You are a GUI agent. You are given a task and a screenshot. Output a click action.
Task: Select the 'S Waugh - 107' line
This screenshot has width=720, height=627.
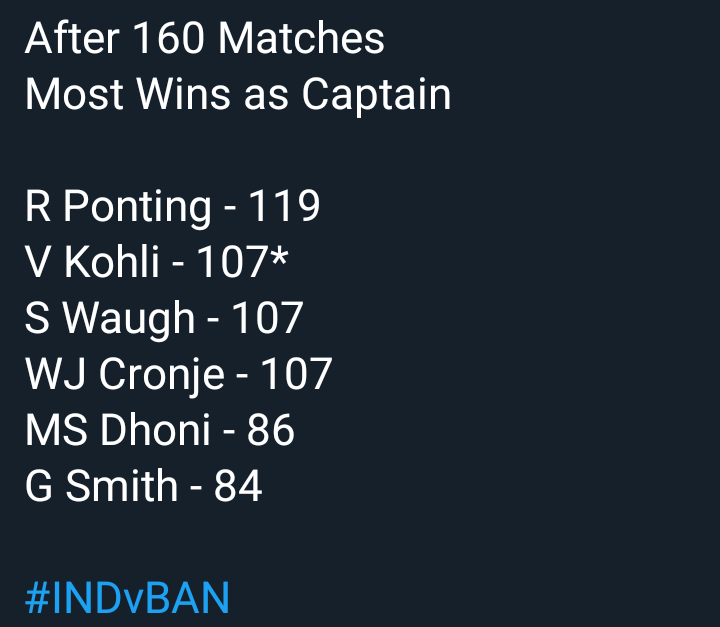tap(164, 319)
